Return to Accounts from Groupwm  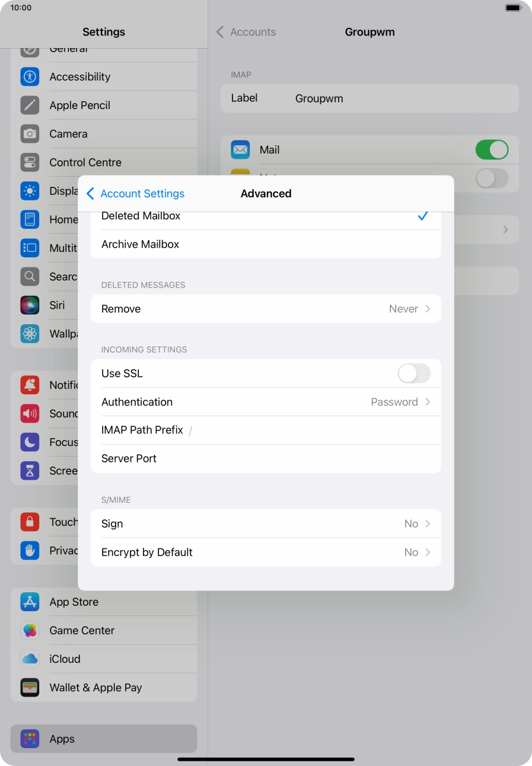coord(246,32)
